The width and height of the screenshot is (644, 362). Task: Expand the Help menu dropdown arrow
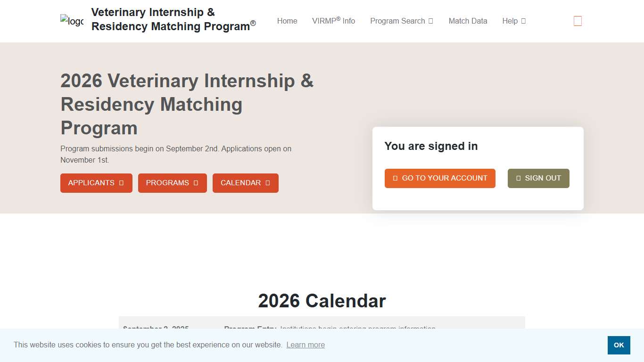[524, 21]
